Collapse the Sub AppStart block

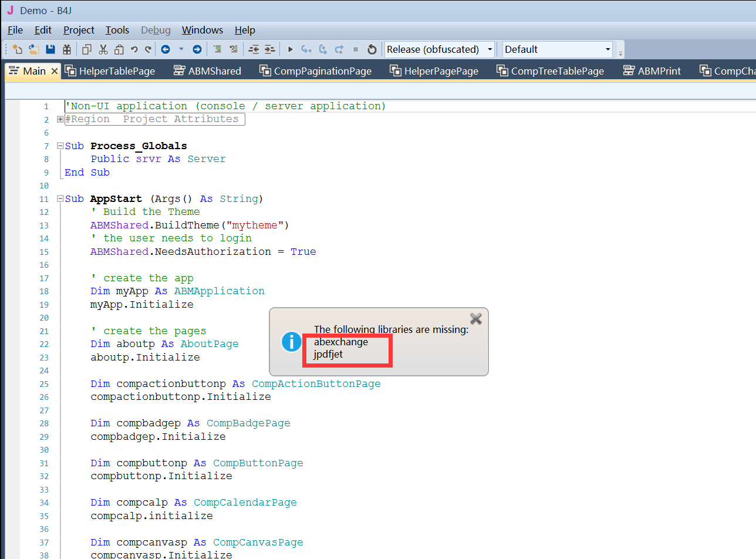coord(60,199)
